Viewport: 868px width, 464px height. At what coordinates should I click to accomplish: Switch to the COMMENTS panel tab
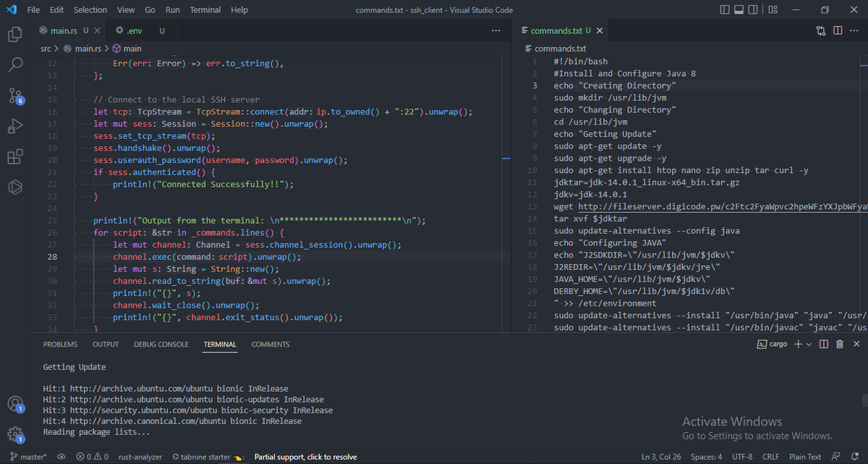click(271, 345)
